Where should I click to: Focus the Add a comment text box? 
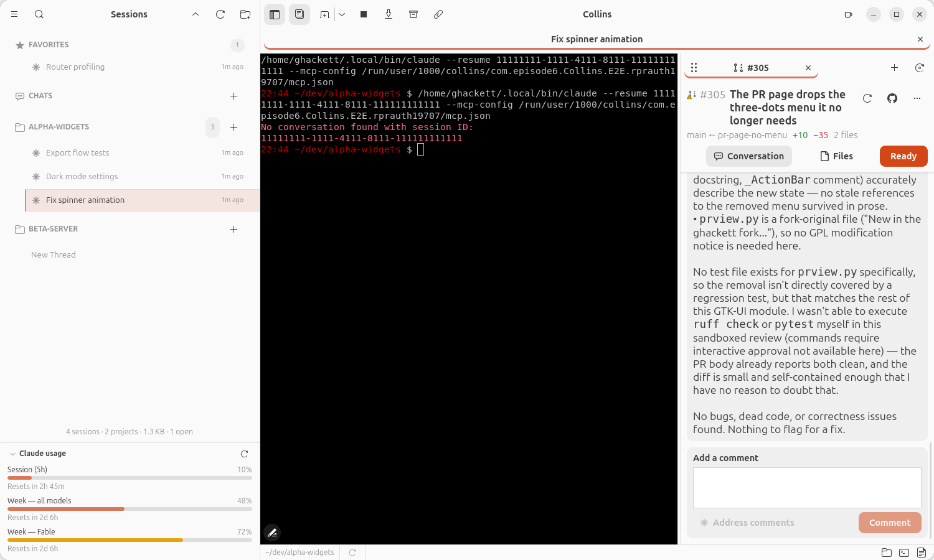(x=807, y=488)
